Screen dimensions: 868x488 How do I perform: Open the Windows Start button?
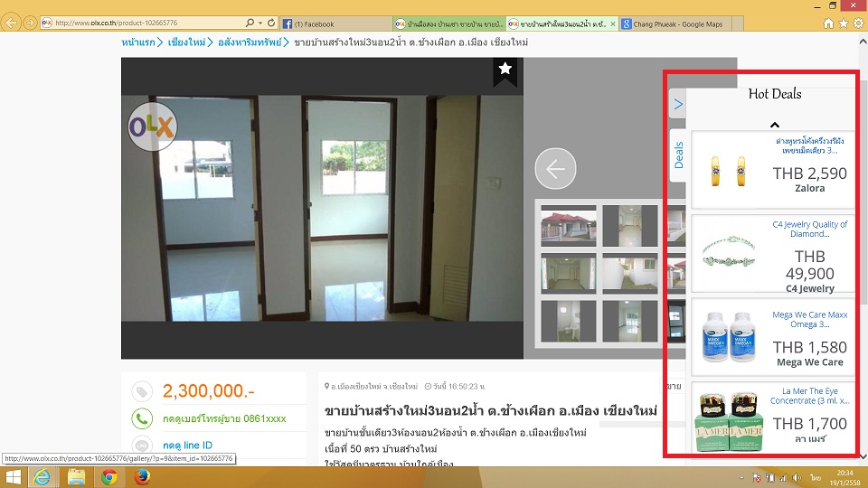point(12,477)
